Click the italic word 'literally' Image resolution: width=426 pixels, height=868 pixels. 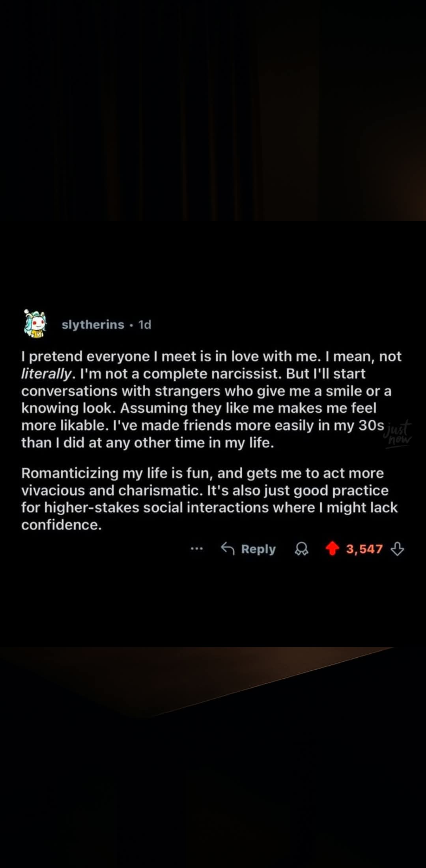[x=46, y=374]
